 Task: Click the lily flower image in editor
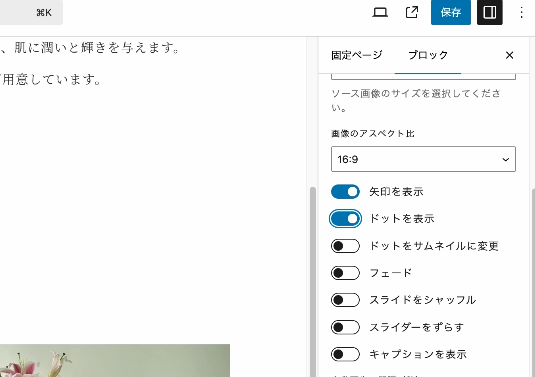tap(115, 361)
